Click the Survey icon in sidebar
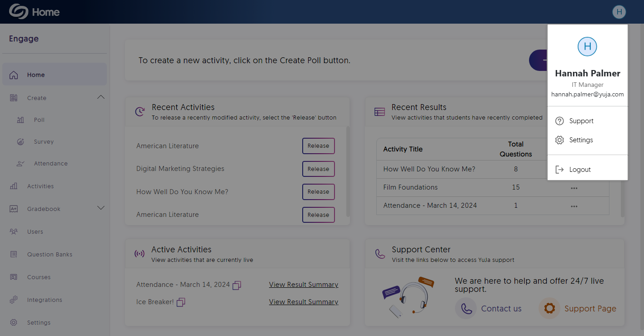 (20, 142)
